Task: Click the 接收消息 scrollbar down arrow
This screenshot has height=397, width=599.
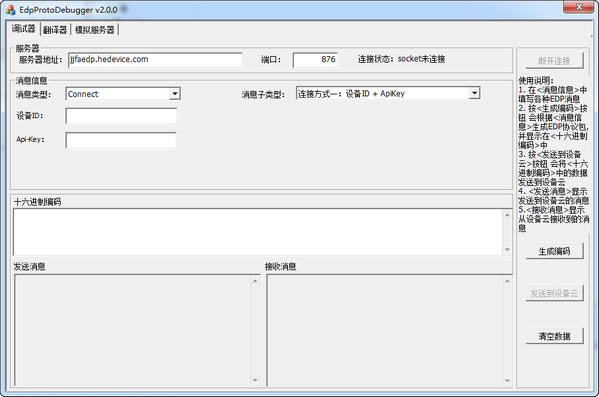Action: pyautogui.click(x=507, y=380)
